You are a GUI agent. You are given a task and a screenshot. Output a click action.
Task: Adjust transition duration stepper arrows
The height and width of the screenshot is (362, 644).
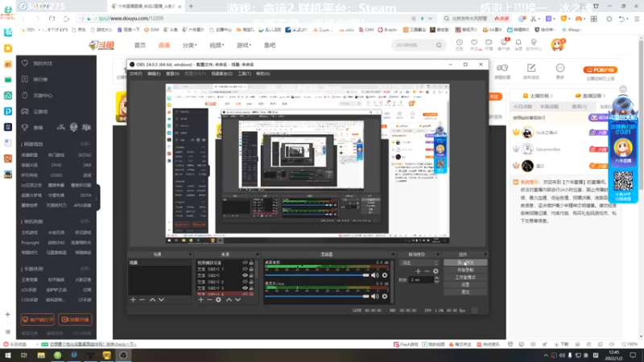(436, 280)
